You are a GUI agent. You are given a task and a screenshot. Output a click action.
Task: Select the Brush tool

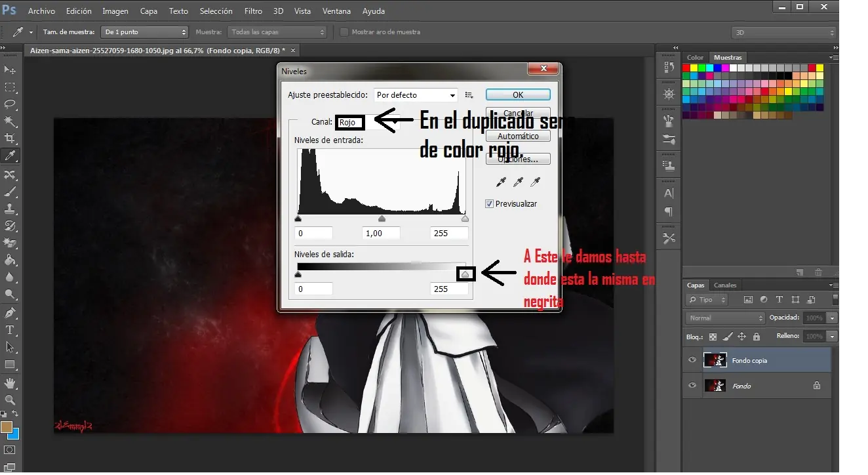(x=10, y=192)
